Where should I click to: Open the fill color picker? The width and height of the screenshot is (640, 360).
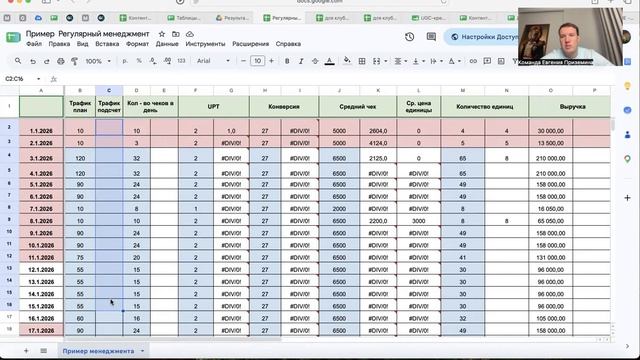347,61
